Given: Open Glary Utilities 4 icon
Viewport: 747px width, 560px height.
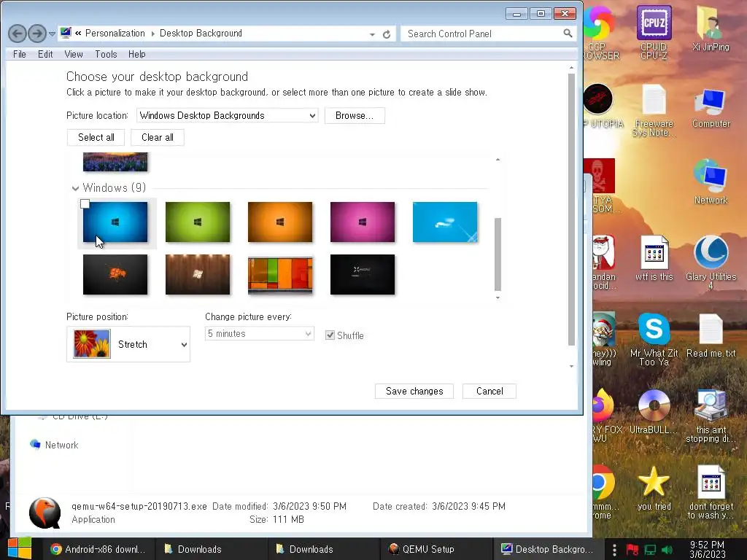Looking at the screenshot, I should point(711,262).
